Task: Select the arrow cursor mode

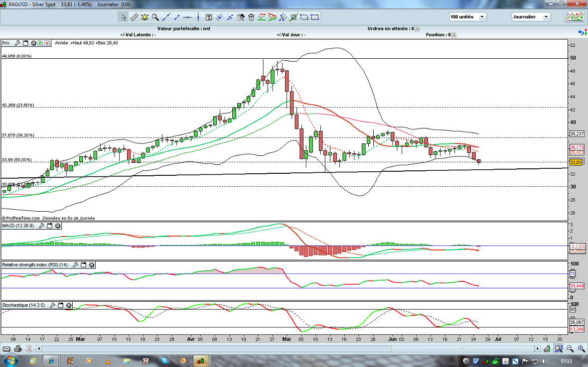Action: [x=124, y=17]
